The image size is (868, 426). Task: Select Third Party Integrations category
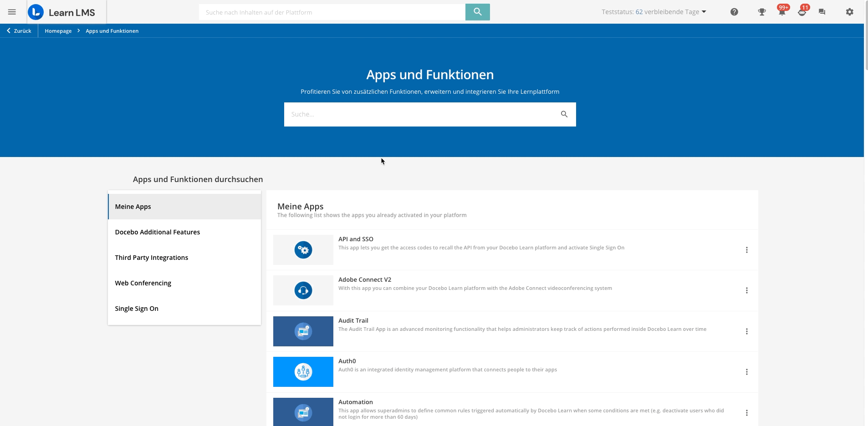[x=184, y=258]
